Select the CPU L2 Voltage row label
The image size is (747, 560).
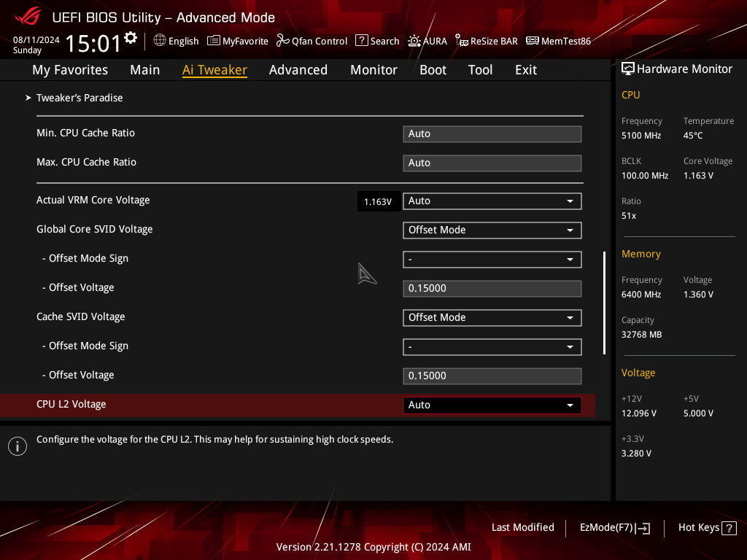[x=71, y=404]
